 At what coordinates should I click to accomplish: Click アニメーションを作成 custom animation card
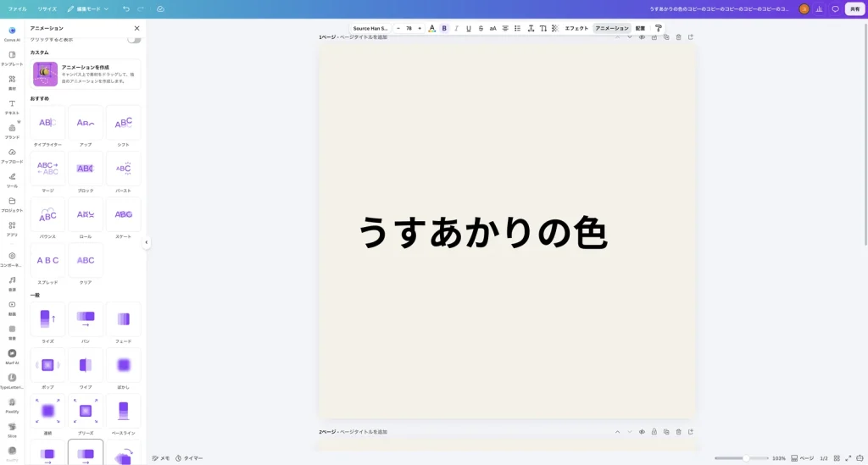[86, 74]
